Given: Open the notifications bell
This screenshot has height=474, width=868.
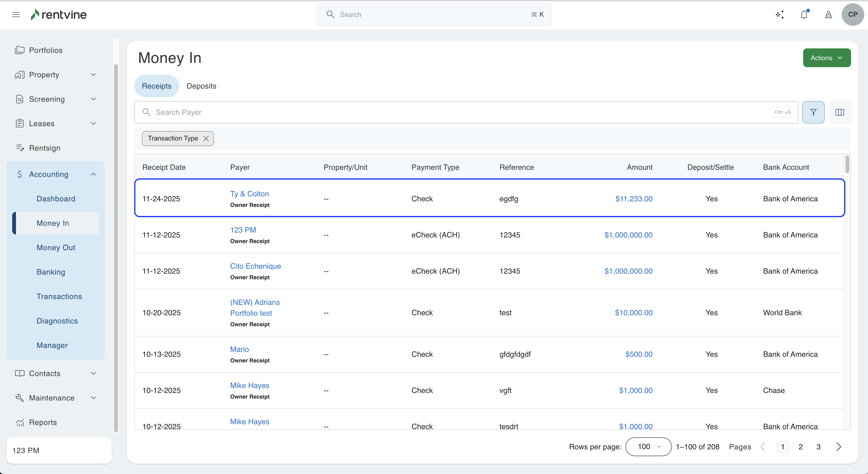Looking at the screenshot, I should [804, 15].
